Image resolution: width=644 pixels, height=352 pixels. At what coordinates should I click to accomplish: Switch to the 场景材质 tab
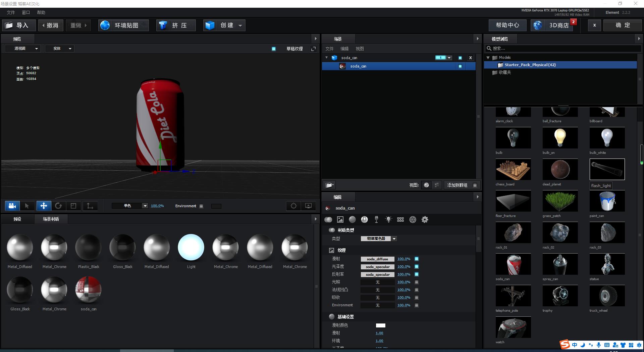pyautogui.click(x=51, y=219)
